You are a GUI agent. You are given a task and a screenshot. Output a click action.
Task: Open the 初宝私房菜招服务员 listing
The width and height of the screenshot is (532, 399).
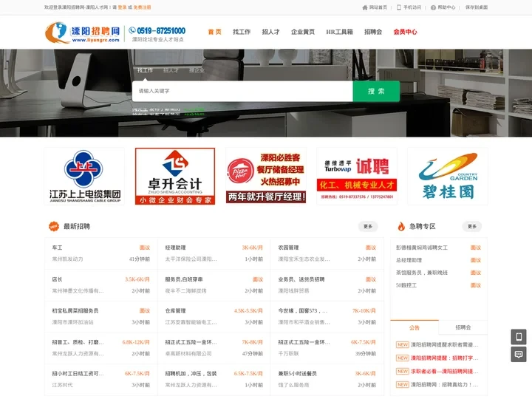coord(75,310)
